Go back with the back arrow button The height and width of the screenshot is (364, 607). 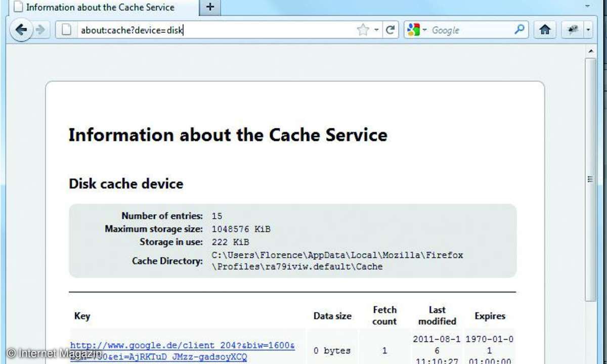coord(21,30)
